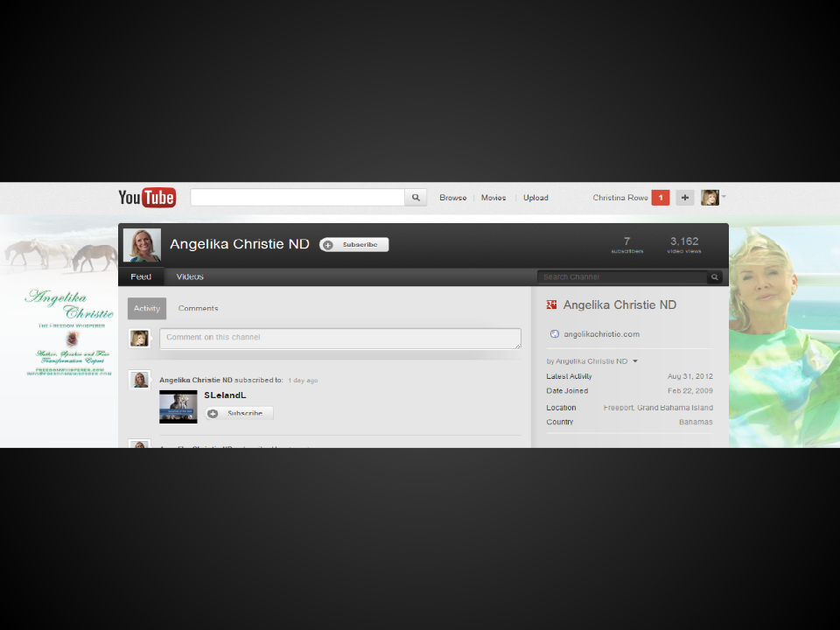This screenshot has height=630, width=840.
Task: Open the Browse link
Action: click(452, 198)
